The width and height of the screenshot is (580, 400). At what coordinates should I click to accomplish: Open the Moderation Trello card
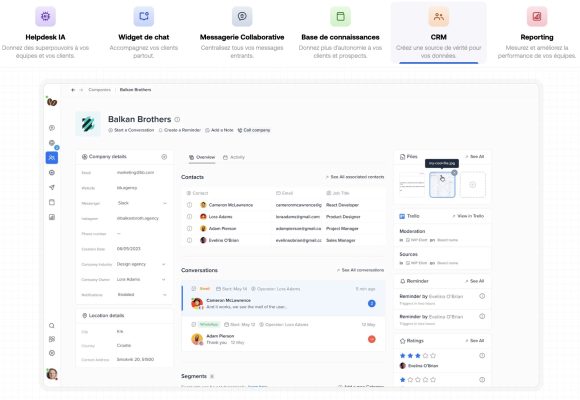point(442,235)
